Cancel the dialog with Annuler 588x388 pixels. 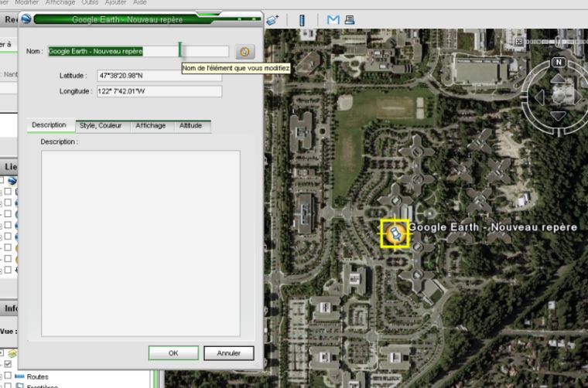click(x=229, y=353)
